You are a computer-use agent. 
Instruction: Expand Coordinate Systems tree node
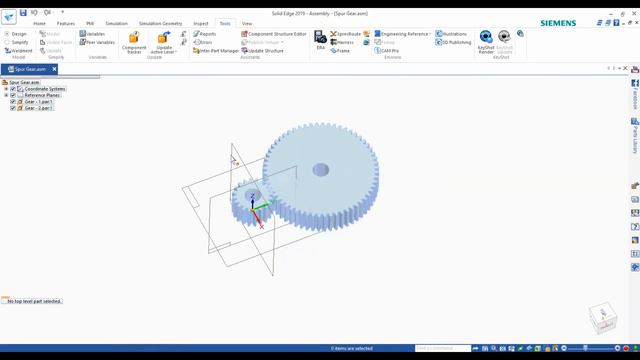[6, 89]
